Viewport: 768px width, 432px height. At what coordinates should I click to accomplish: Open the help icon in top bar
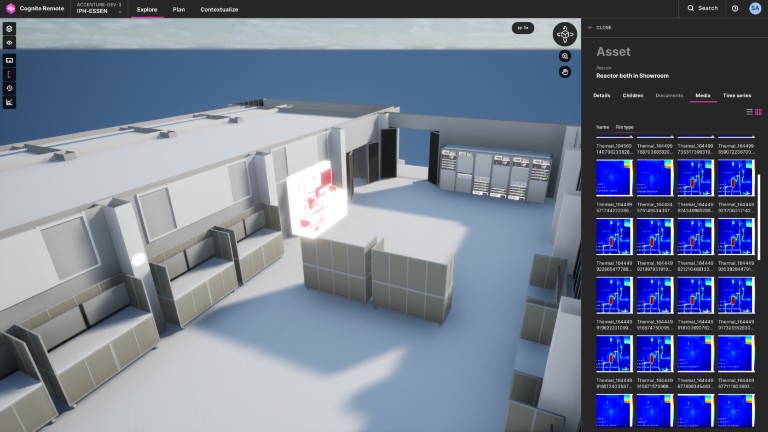point(735,8)
